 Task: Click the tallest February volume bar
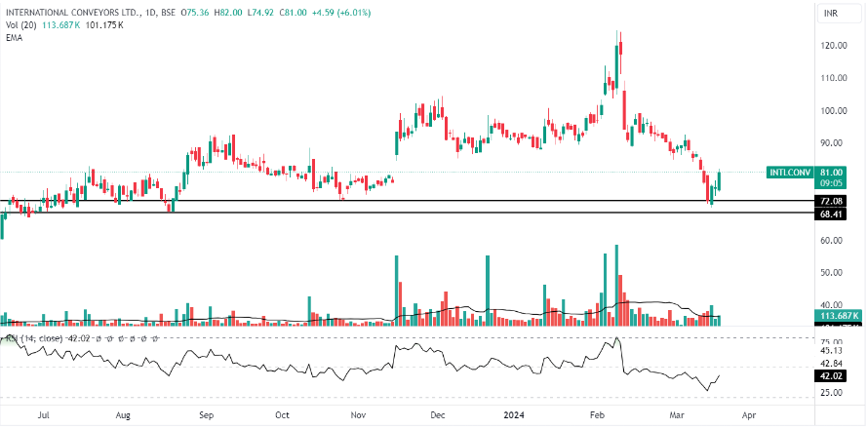tap(616, 285)
